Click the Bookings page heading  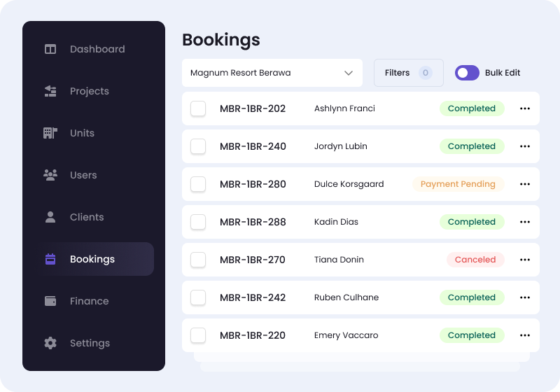(221, 40)
